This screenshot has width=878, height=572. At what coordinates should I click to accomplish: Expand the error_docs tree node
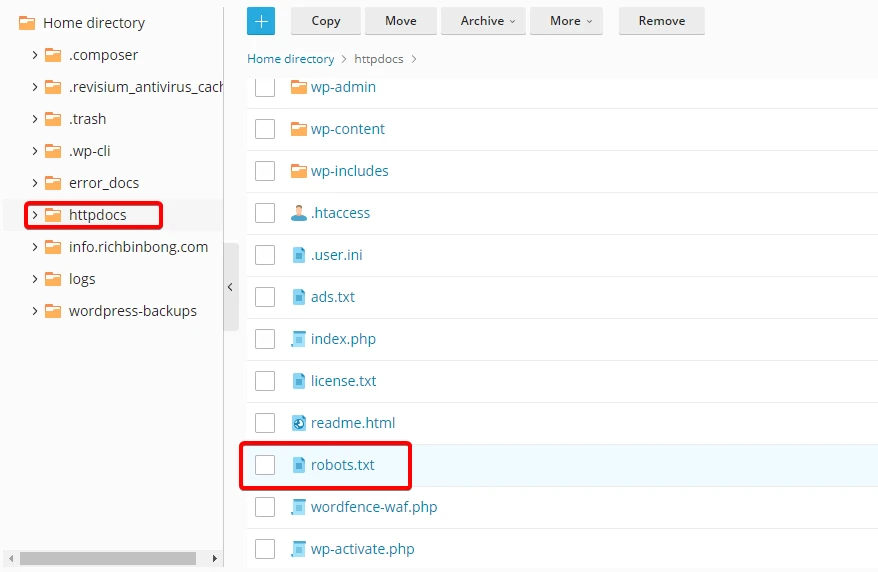(35, 182)
